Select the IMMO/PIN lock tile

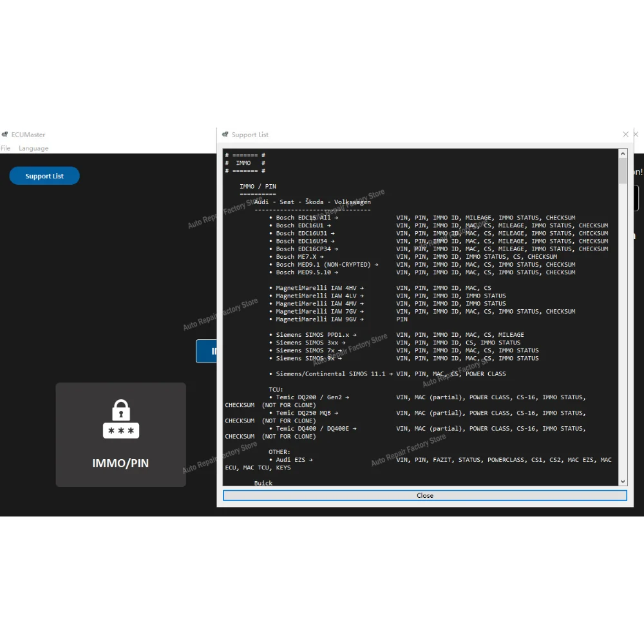tap(121, 435)
